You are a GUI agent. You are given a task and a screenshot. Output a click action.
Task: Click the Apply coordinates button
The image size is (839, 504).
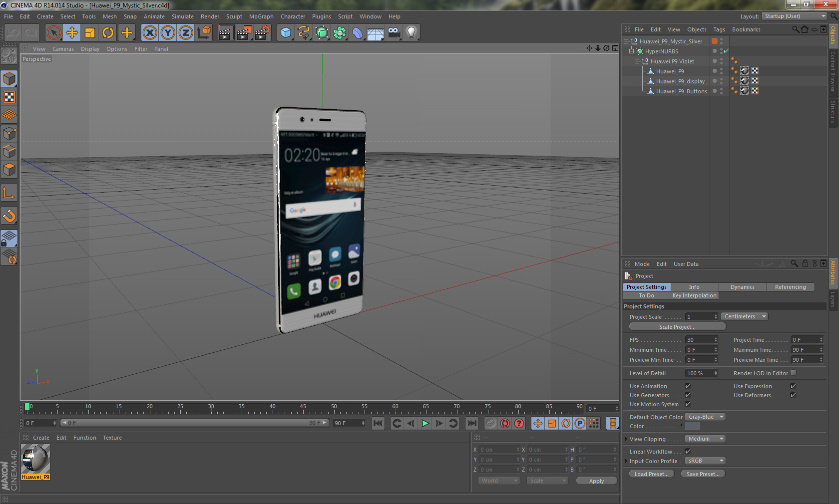(x=596, y=481)
